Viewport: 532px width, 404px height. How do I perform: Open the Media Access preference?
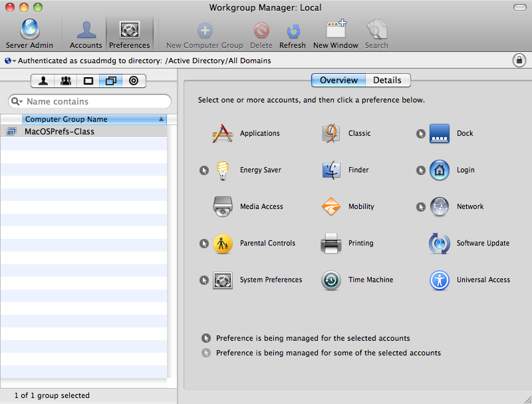(x=223, y=206)
